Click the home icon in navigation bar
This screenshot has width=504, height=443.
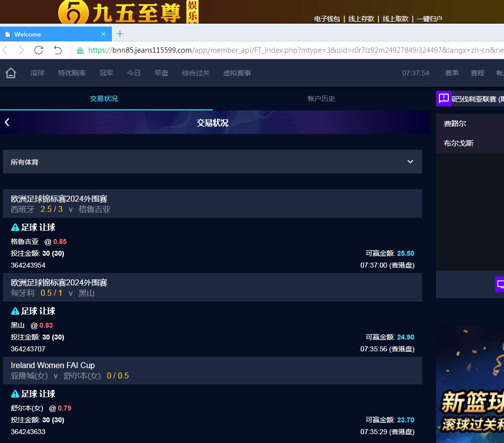[11, 73]
